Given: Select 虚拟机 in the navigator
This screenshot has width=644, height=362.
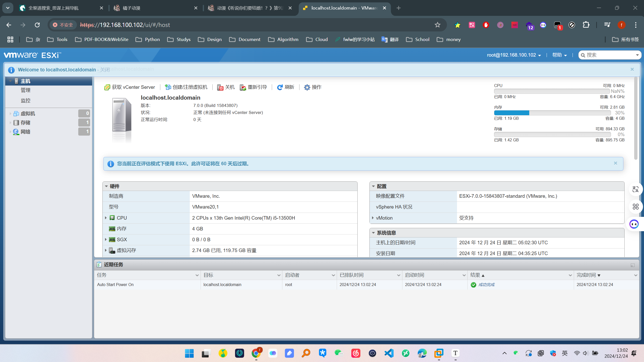Looking at the screenshot, I should [28, 114].
